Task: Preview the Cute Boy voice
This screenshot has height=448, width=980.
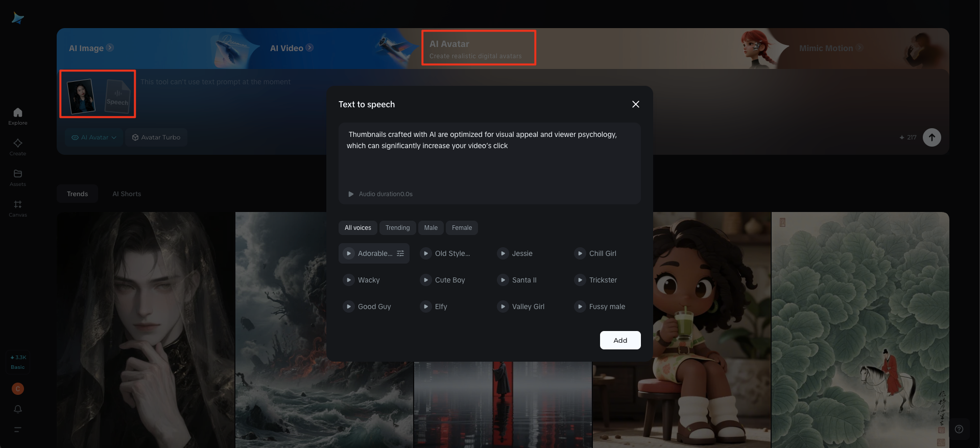Action: (x=426, y=280)
